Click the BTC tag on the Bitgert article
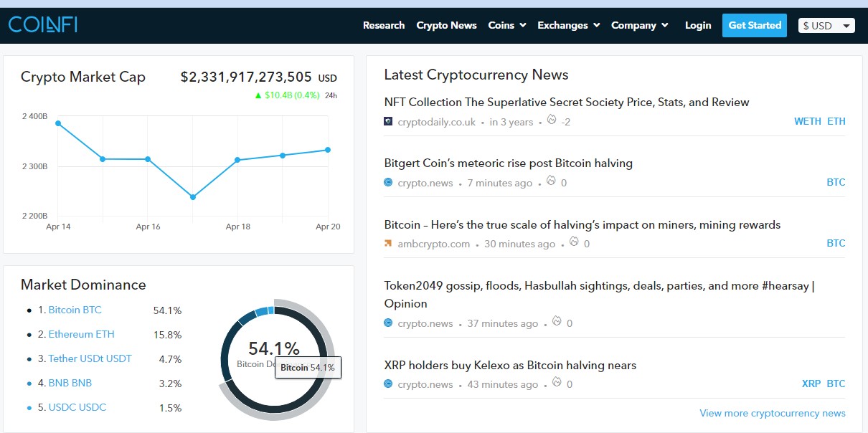 click(x=836, y=182)
